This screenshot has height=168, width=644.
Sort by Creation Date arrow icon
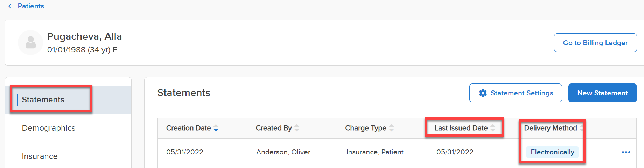216,128
